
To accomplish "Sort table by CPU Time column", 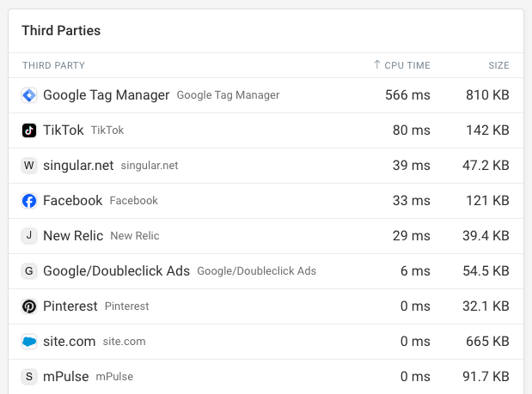I will 407,65.
